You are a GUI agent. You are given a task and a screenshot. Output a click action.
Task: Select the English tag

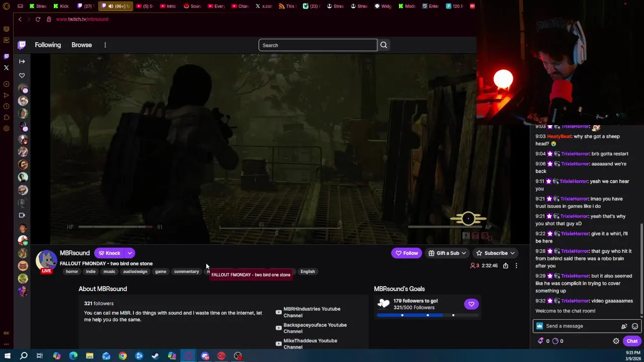307,271
